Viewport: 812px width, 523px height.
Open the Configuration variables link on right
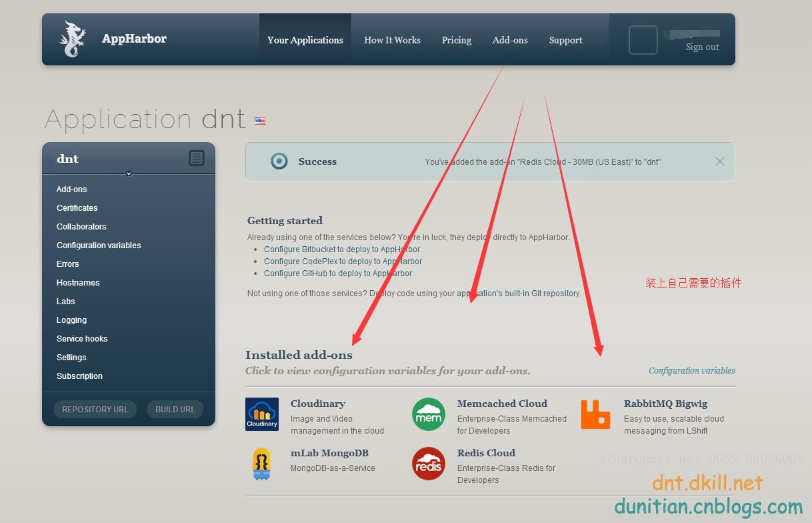click(x=692, y=371)
